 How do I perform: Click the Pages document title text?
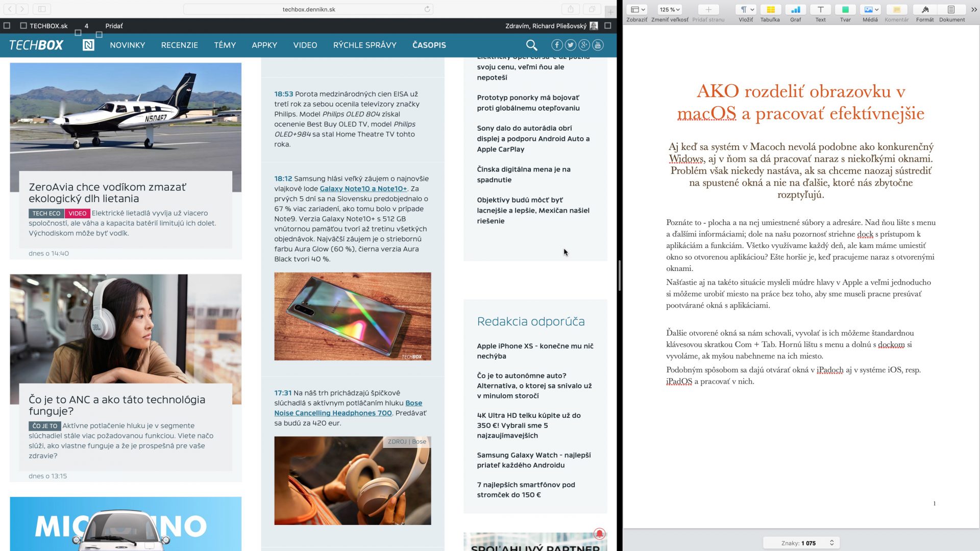800,102
